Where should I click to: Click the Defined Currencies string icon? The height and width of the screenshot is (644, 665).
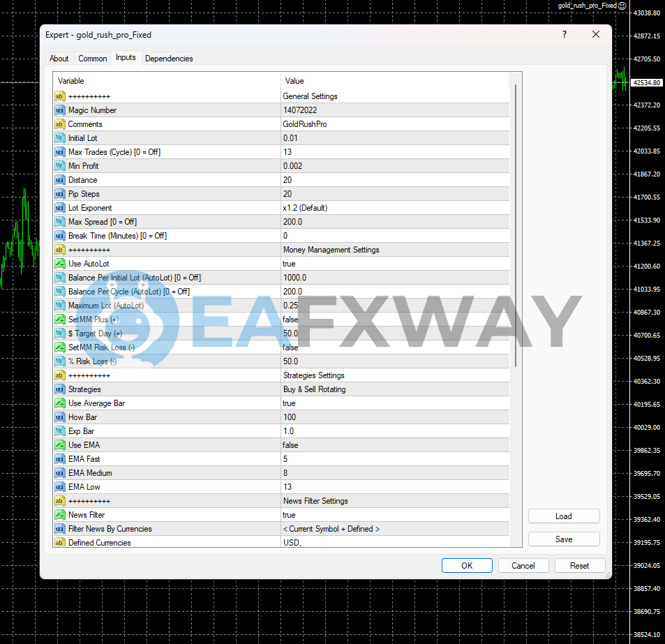click(60, 543)
